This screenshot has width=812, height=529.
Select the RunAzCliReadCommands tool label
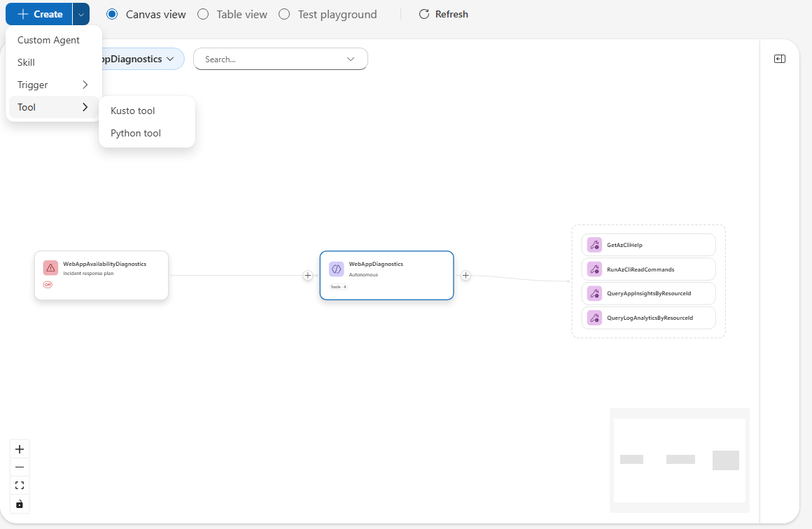(640, 269)
